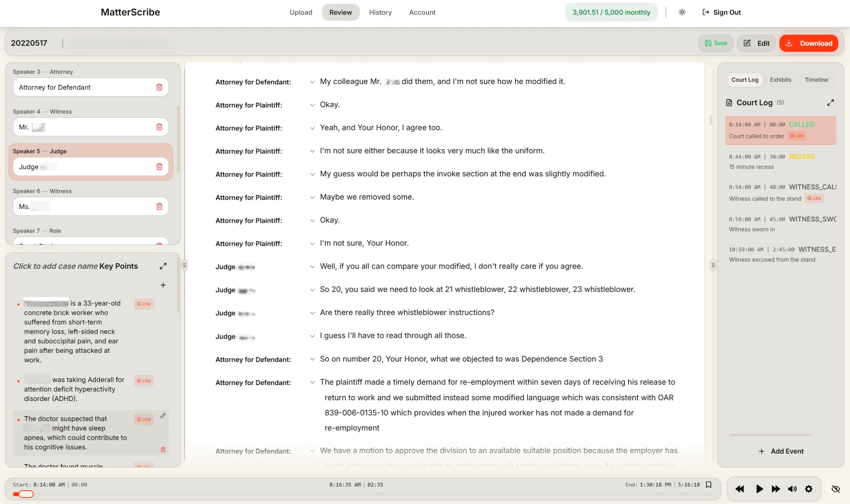
Task: Open speaker dropdown for "My guess would be" line
Action: 312,174
